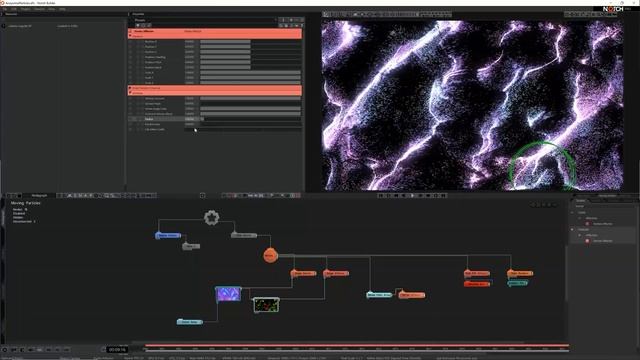Open the Presets bar in the Properties panel
The height and width of the screenshot is (360, 640).
[204, 20]
